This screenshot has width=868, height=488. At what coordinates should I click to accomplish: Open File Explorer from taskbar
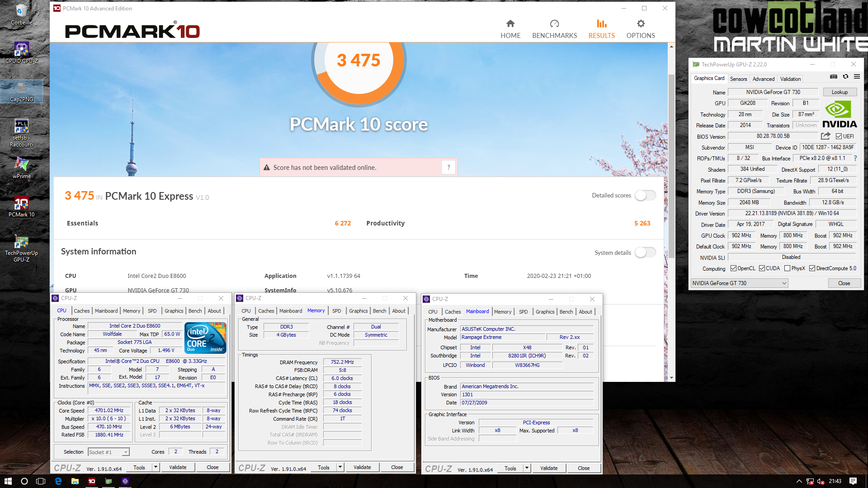75,481
